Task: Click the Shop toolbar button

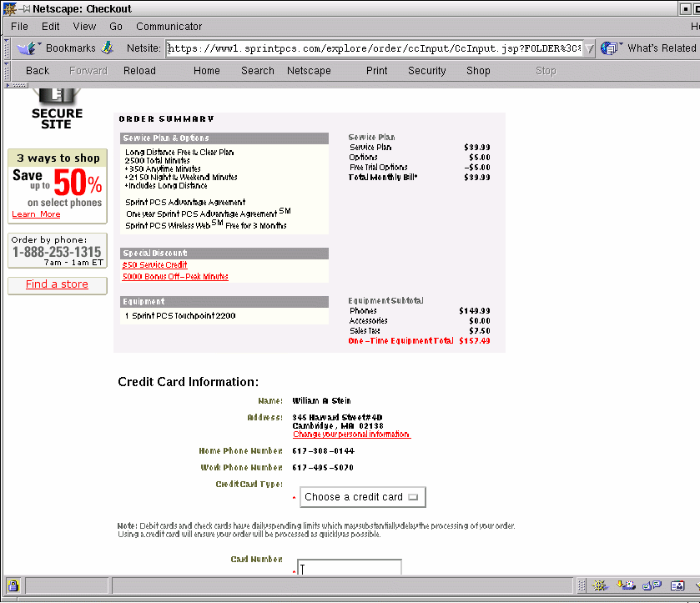Action: tap(478, 71)
